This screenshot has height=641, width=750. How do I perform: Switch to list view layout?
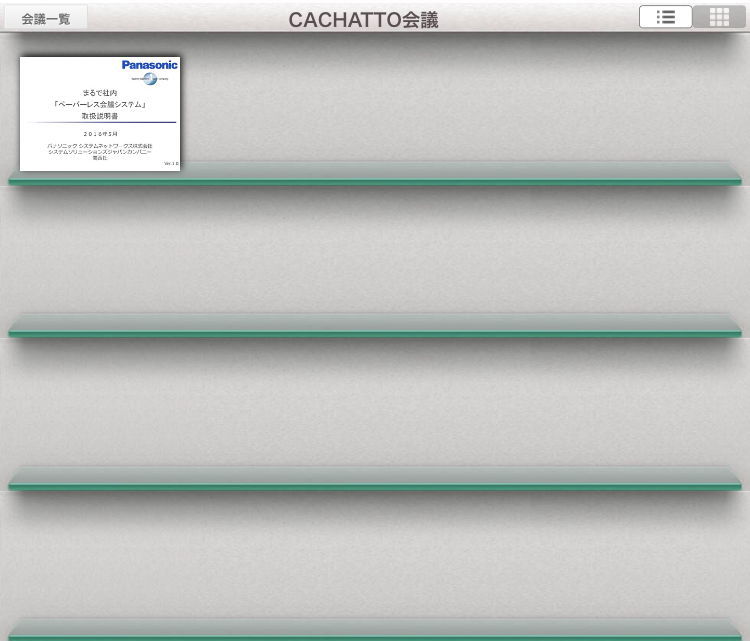(666, 17)
